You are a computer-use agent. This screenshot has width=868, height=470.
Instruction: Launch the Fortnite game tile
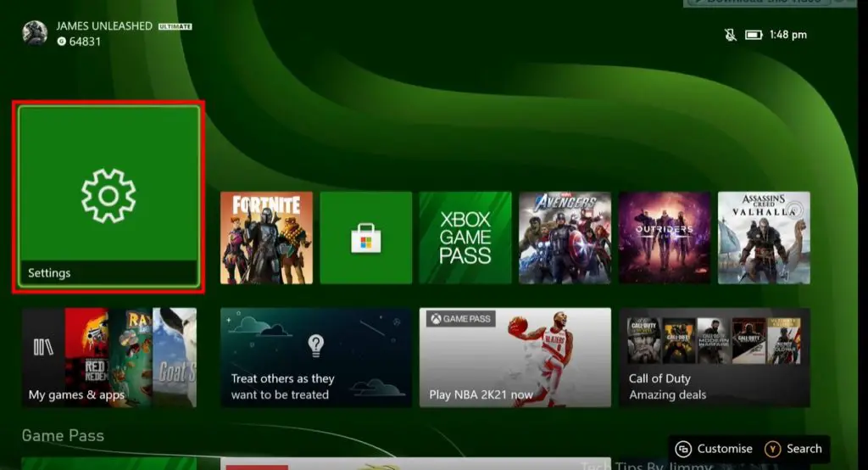(266, 238)
